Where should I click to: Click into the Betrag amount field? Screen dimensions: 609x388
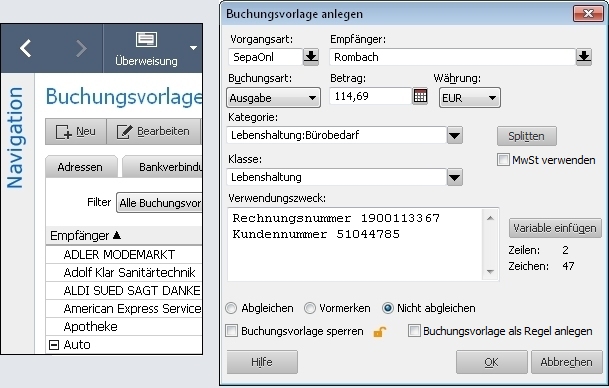[371, 96]
